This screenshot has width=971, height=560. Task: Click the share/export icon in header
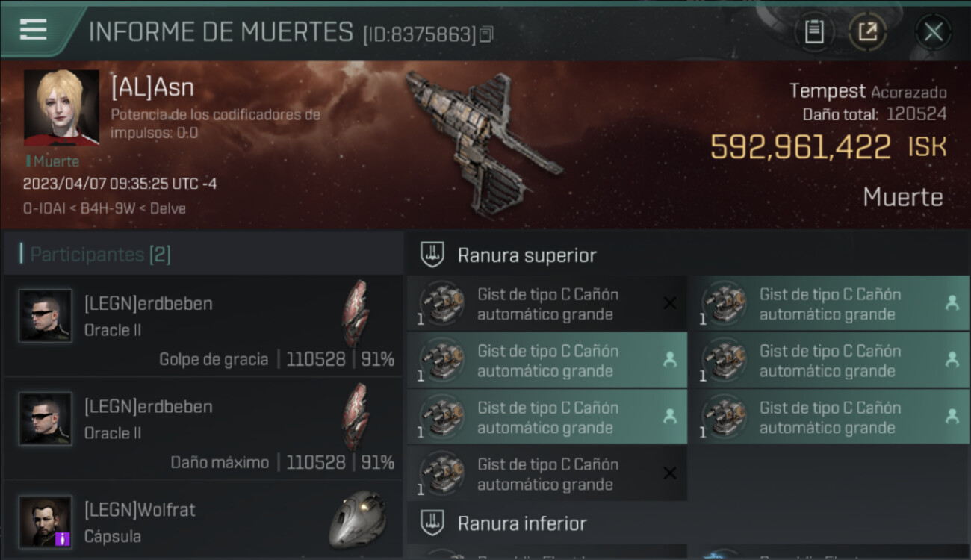point(867,32)
